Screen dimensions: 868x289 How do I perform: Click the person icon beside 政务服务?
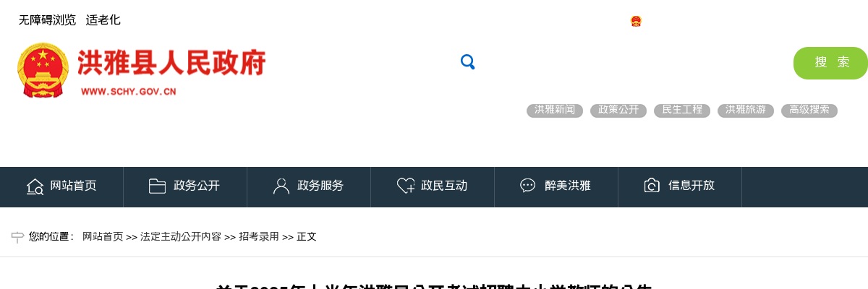(x=281, y=186)
